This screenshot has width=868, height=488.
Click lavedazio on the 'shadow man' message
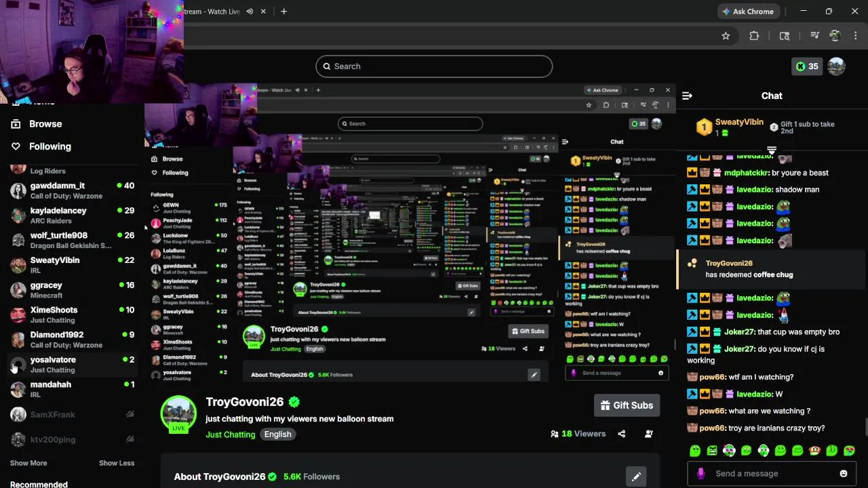pyautogui.click(x=755, y=190)
